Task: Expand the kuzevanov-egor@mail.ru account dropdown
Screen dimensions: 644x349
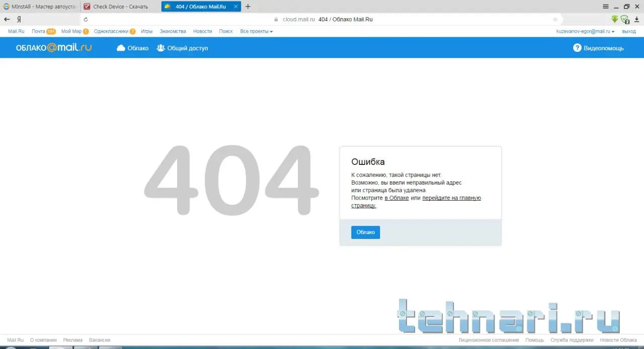Action: (585, 31)
